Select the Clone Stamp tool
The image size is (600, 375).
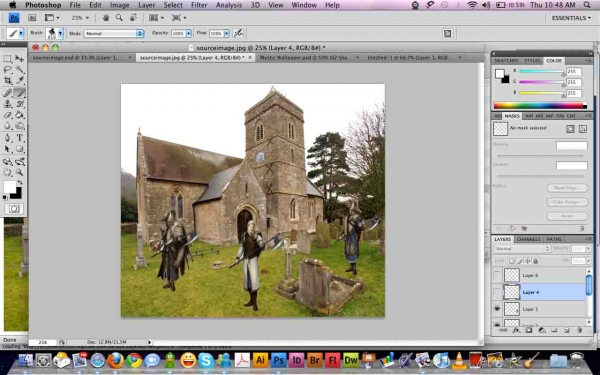tap(7, 104)
